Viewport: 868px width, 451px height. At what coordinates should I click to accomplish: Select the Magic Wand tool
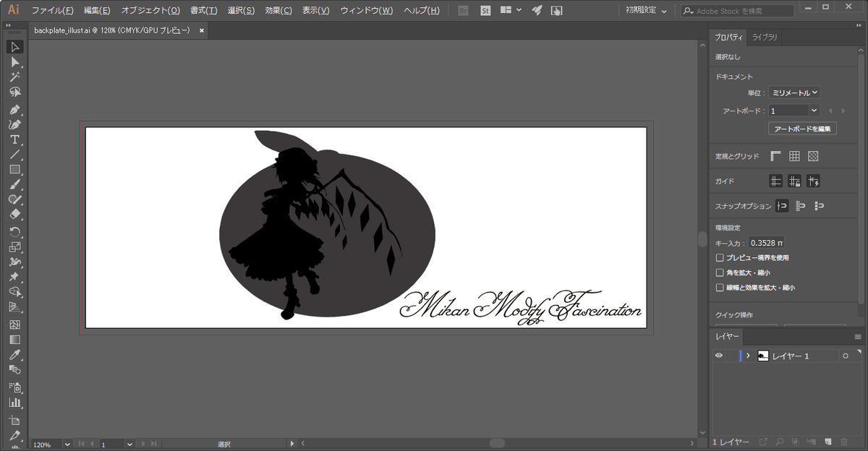point(14,77)
